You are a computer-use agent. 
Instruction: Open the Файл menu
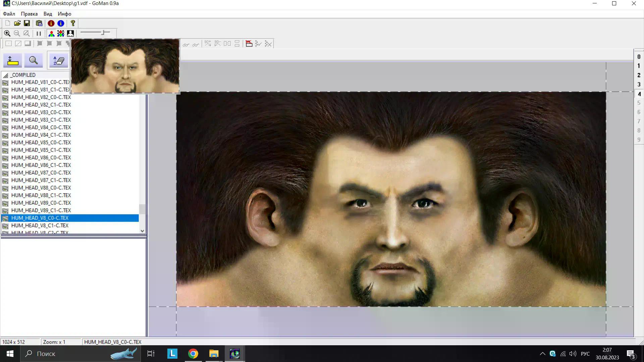[9, 14]
